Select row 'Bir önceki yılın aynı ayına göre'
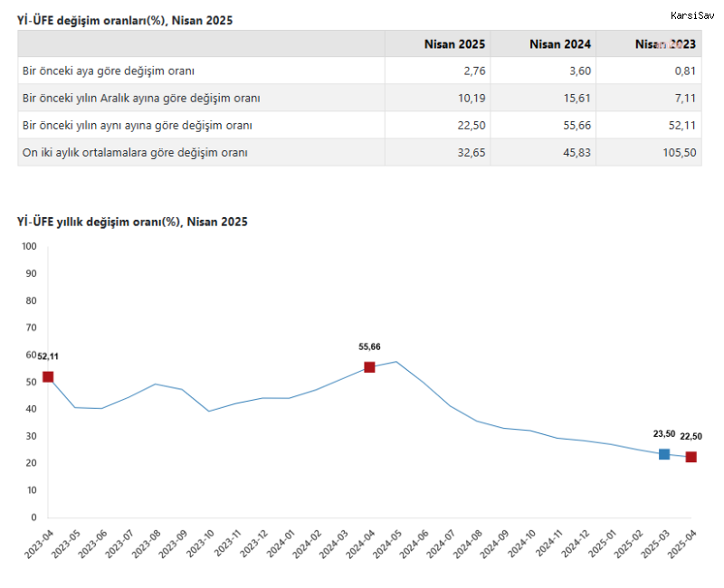Viewport: 724px width, 588px height. coord(137,125)
